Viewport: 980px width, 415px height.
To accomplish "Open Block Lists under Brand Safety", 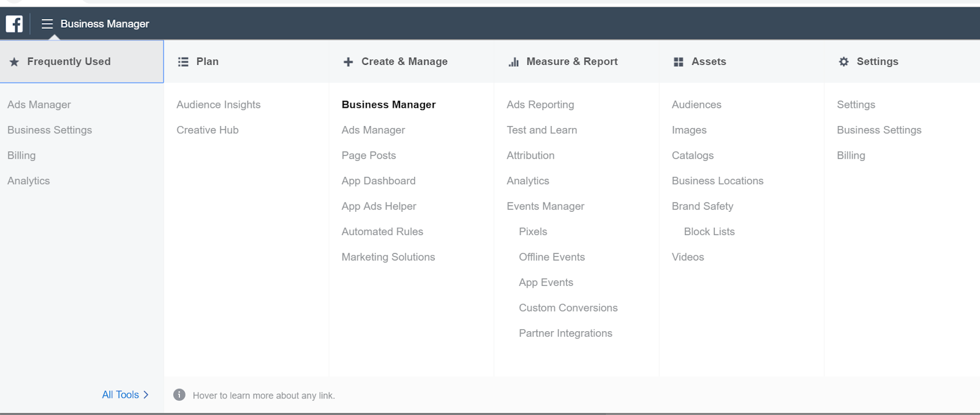I will (x=709, y=231).
